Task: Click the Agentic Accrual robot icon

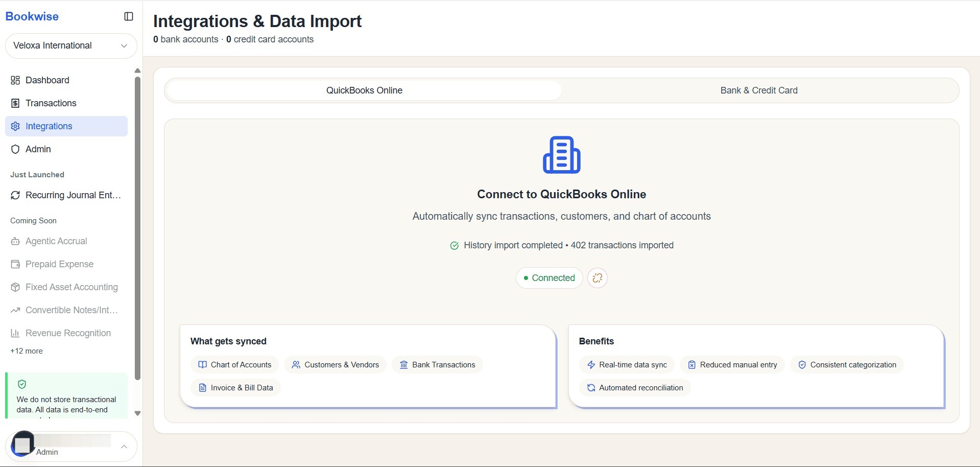Action: click(15, 241)
